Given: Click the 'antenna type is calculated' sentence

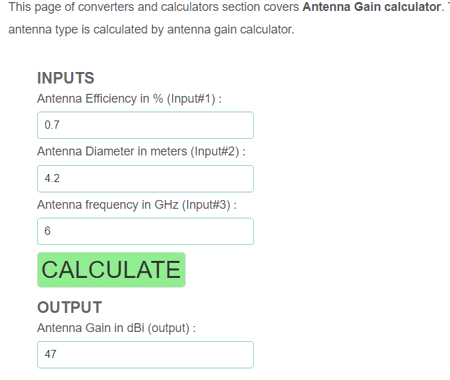Looking at the screenshot, I should [x=151, y=30].
